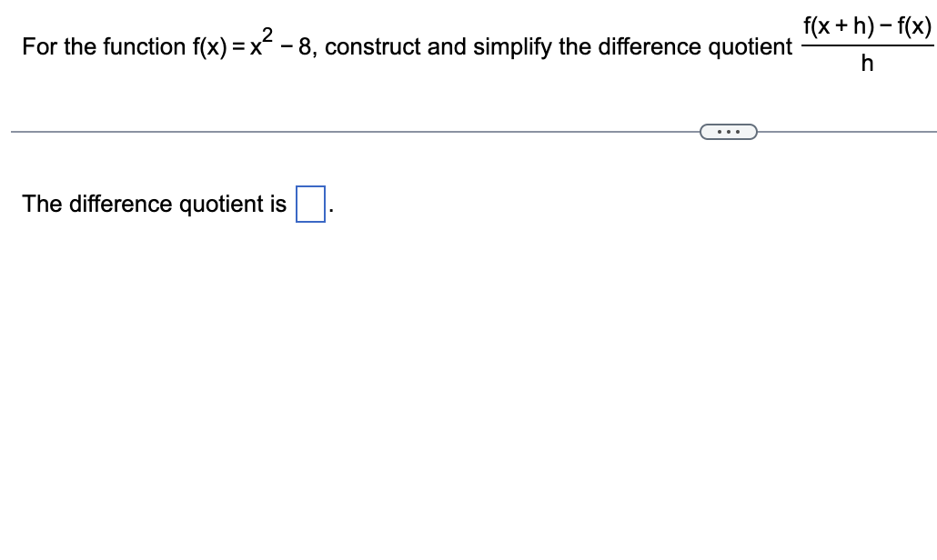Activate the difference quotient answer field
The image size is (937, 560).
[308, 205]
